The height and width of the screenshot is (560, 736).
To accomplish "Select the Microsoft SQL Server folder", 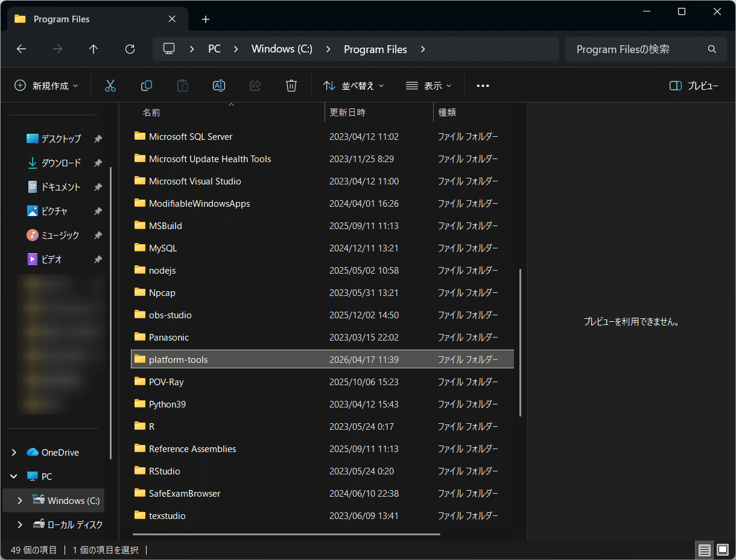I will coord(323,136).
